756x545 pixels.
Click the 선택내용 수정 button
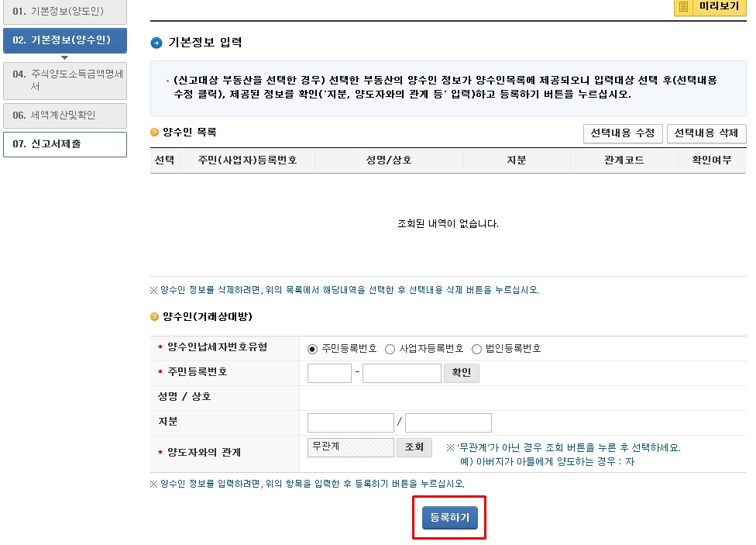tap(623, 133)
